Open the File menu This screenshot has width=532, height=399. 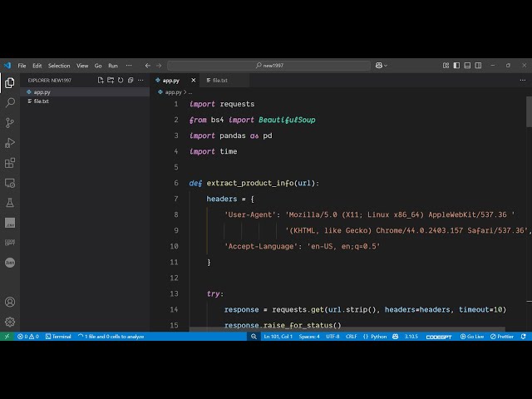pos(22,66)
